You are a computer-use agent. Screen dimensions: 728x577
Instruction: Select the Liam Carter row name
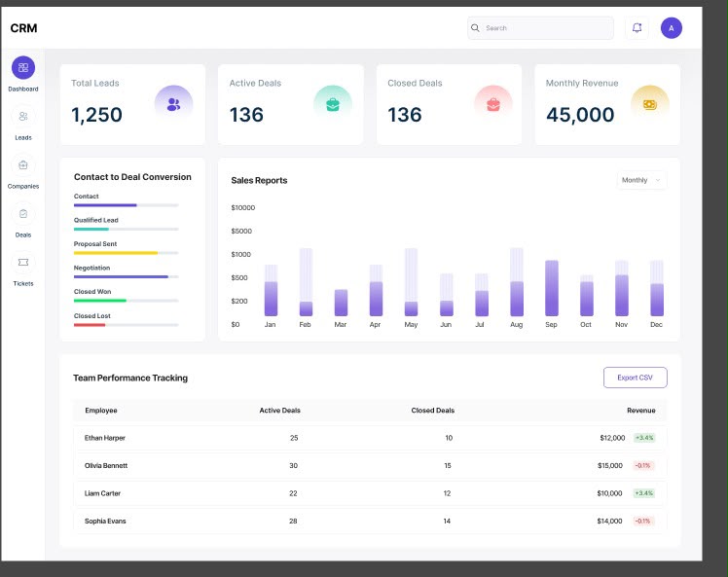102,493
